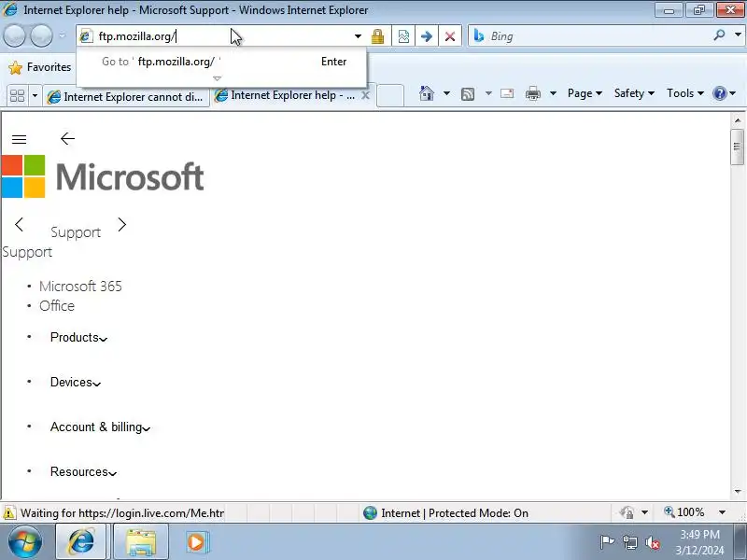Screen dimensions: 747x560
Task: Open the Tools menu
Action: tap(684, 93)
